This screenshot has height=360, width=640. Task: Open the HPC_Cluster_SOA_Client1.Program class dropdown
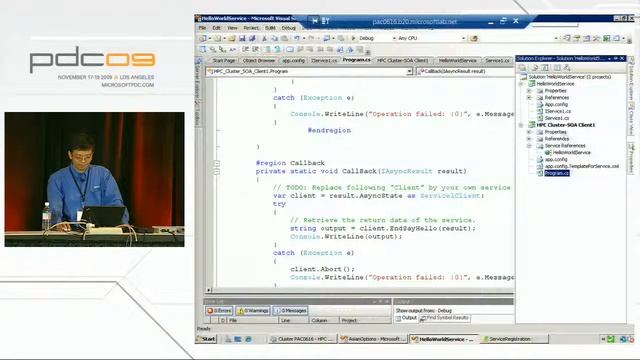(x=409, y=71)
